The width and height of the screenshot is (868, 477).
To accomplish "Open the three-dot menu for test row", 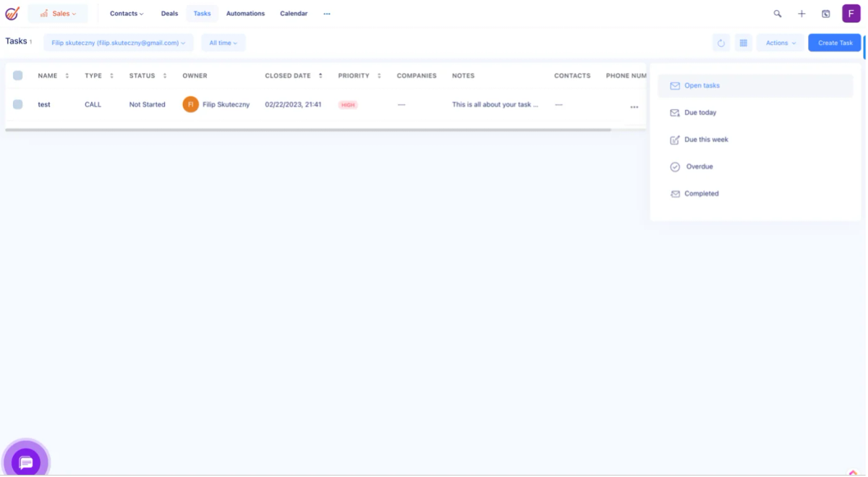I will click(634, 107).
